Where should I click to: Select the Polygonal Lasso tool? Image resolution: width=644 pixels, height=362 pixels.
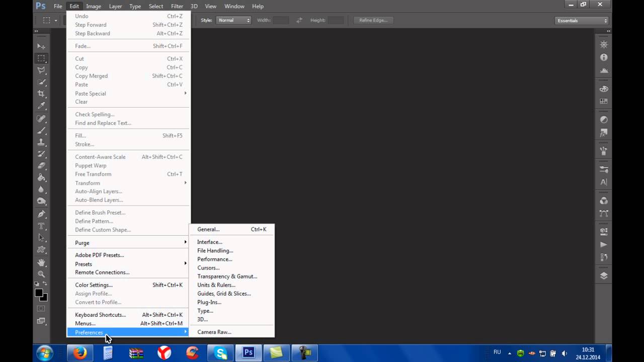pos(42,70)
